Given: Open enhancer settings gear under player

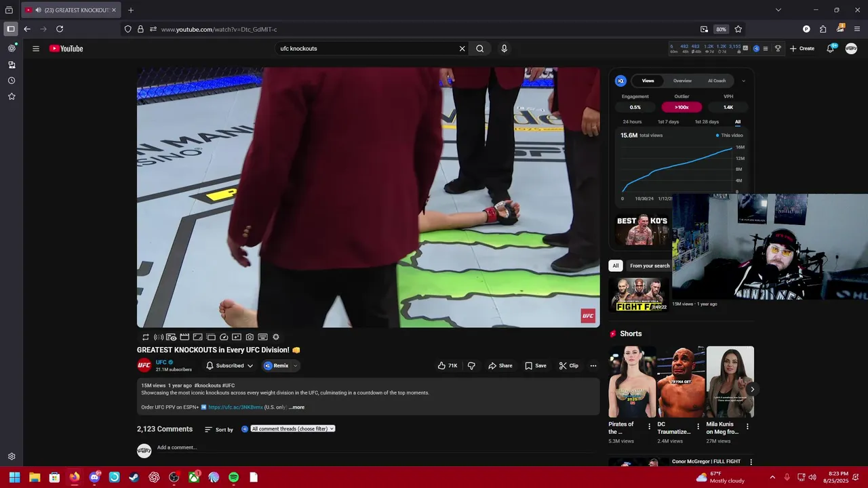Looking at the screenshot, I should [276, 337].
